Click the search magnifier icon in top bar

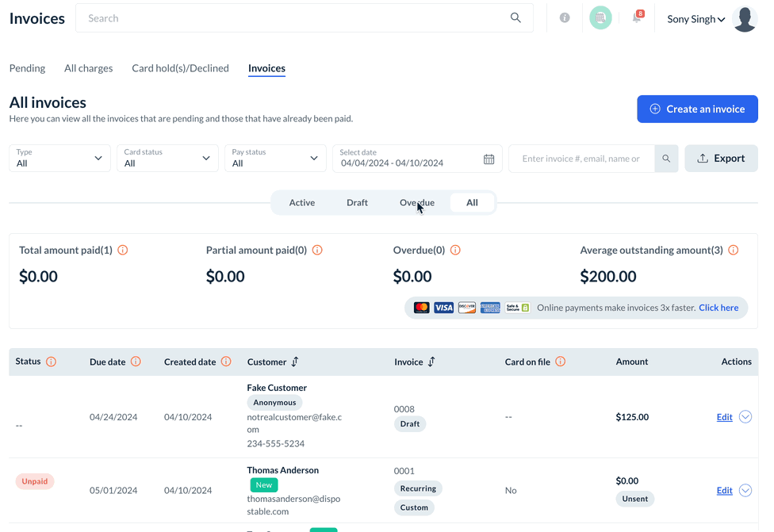[515, 17]
